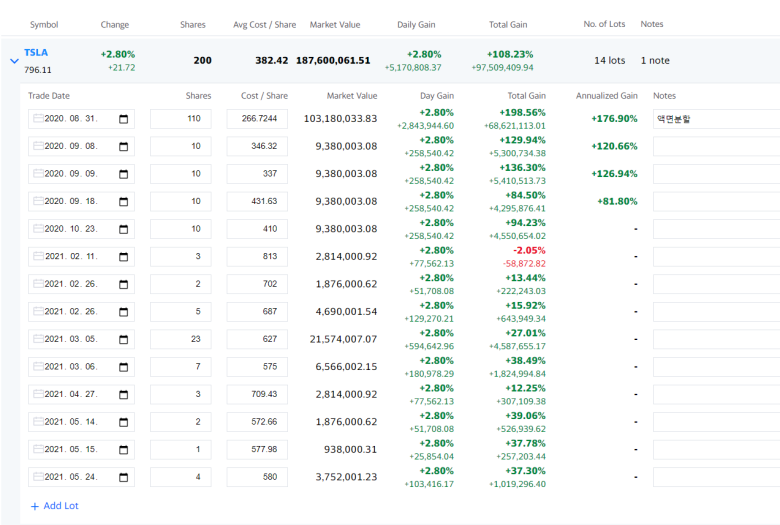780x525 pixels.
Task: Select TSLA market value 187,600,061.51
Action: coord(333,61)
